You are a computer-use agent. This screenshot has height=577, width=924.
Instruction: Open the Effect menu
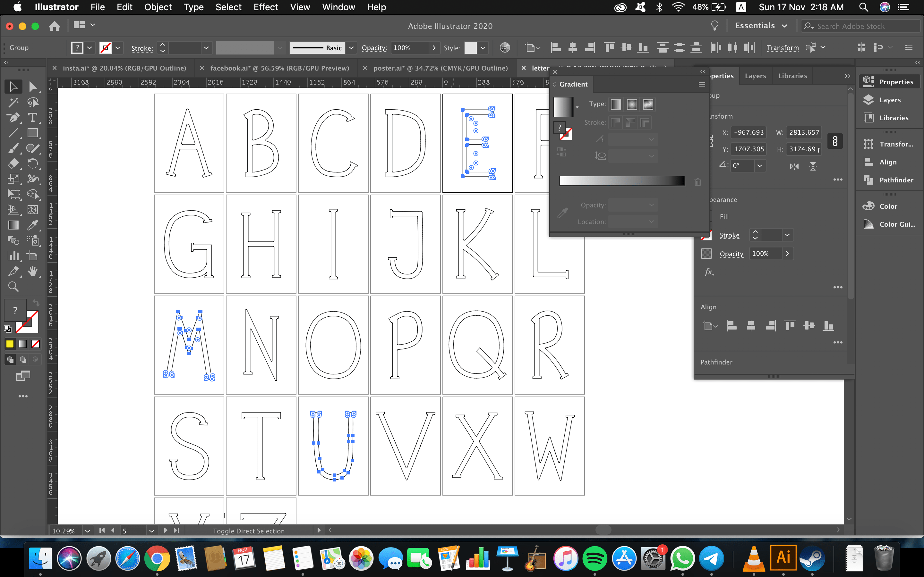[266, 7]
